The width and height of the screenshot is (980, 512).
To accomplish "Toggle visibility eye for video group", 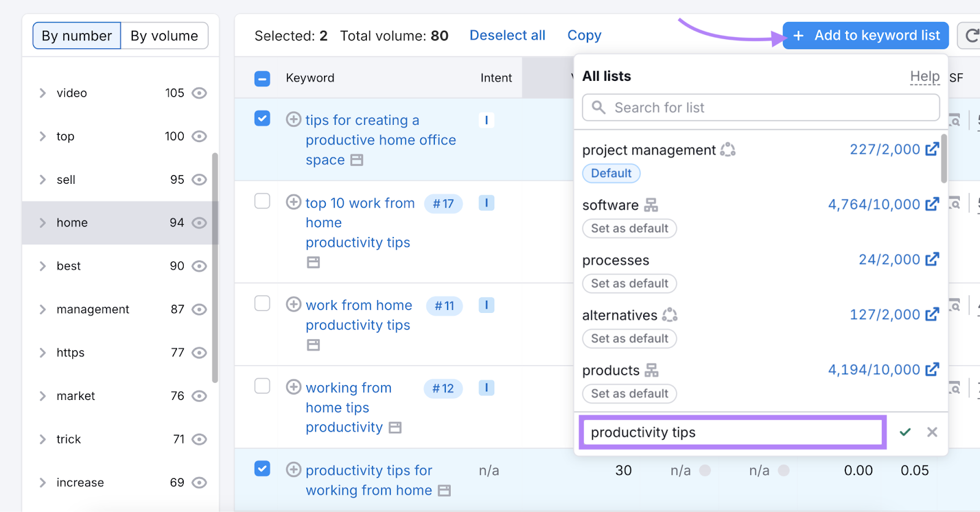I will pyautogui.click(x=199, y=93).
